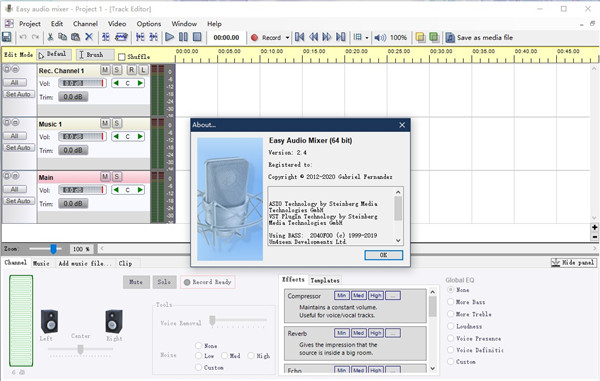The height and width of the screenshot is (381, 600).
Task: Click the fast-forward double-arrow icon
Action: (327, 37)
